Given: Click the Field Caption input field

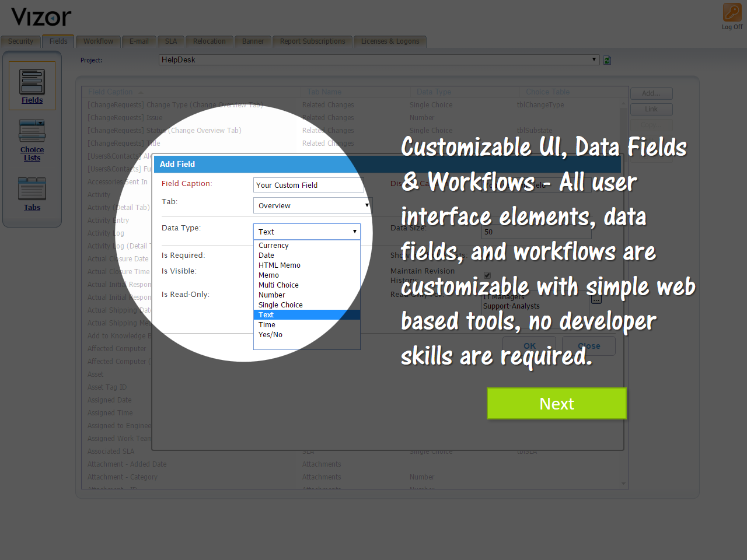Looking at the screenshot, I should (x=308, y=185).
